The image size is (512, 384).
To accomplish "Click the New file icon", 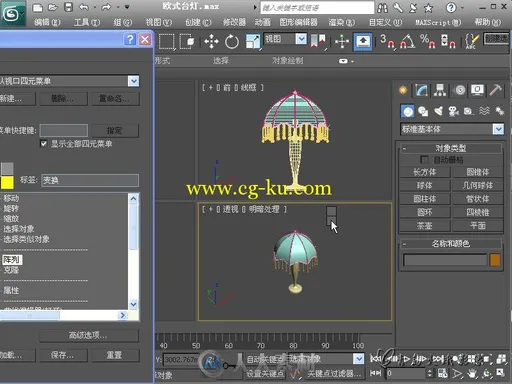I will tap(38, 7).
